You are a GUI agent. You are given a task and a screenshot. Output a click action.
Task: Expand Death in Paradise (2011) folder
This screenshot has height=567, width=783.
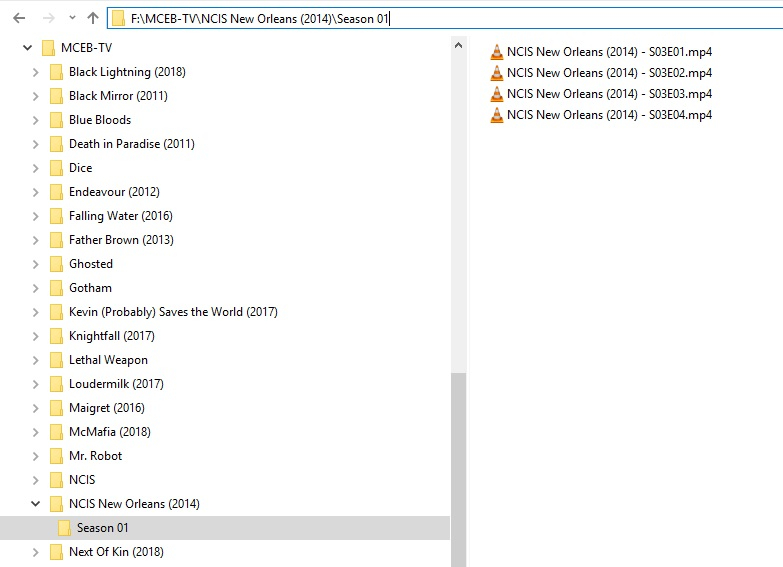pos(35,144)
